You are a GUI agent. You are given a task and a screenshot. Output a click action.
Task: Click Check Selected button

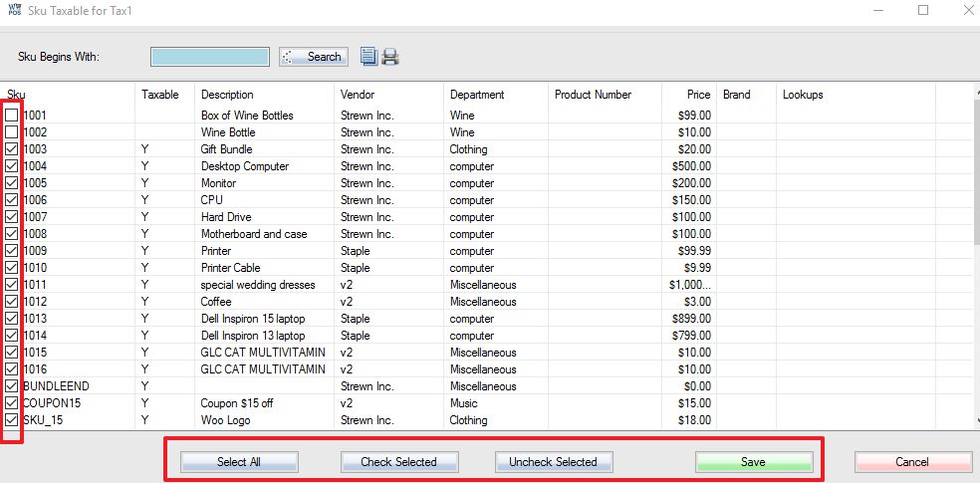(398, 462)
